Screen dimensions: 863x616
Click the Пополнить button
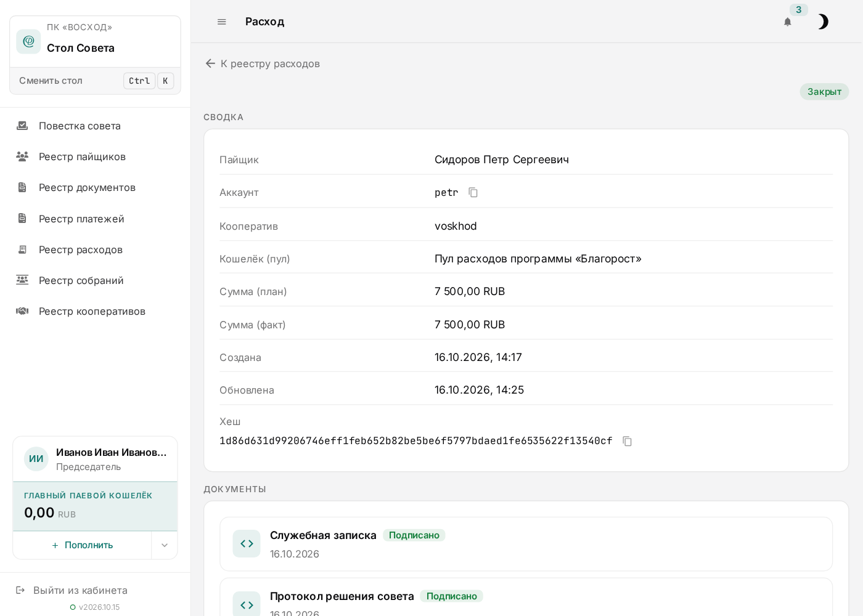tap(83, 545)
